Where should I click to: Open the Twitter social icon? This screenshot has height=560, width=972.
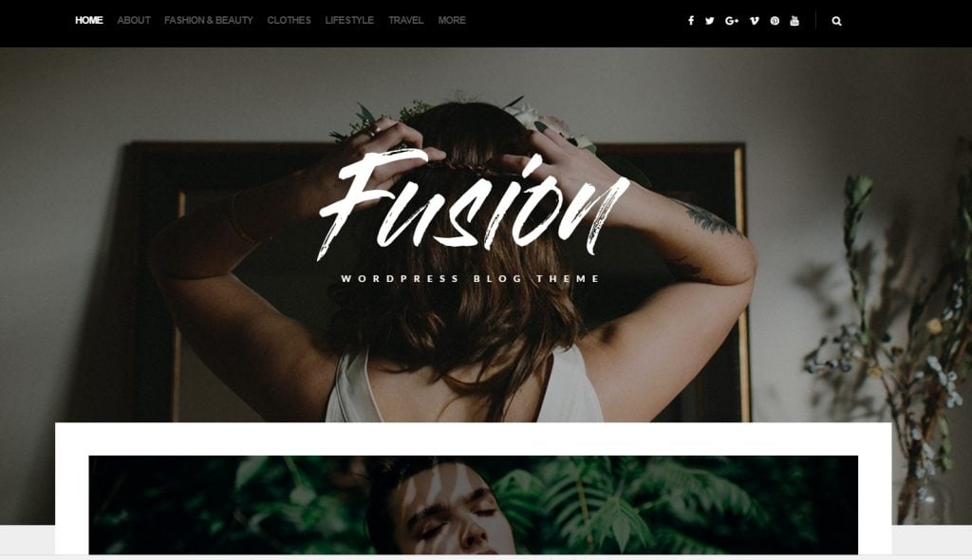click(x=710, y=21)
